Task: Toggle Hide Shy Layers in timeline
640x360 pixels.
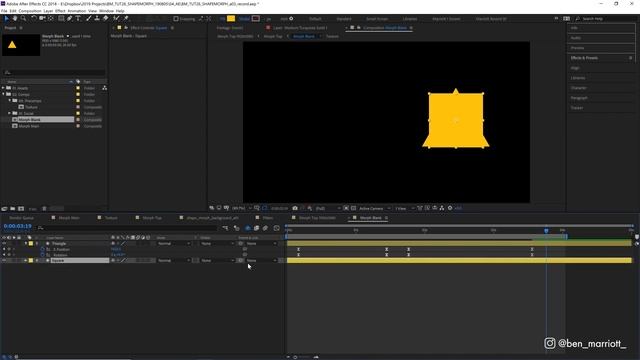Action: (247, 228)
